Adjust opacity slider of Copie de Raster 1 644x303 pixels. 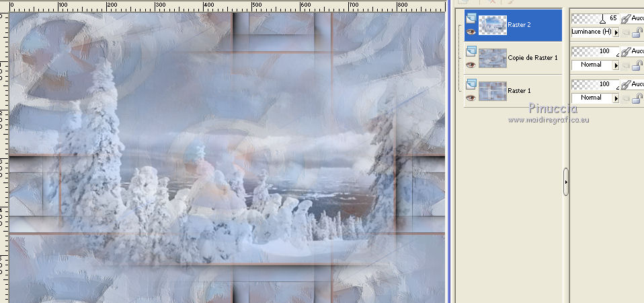tap(595, 51)
